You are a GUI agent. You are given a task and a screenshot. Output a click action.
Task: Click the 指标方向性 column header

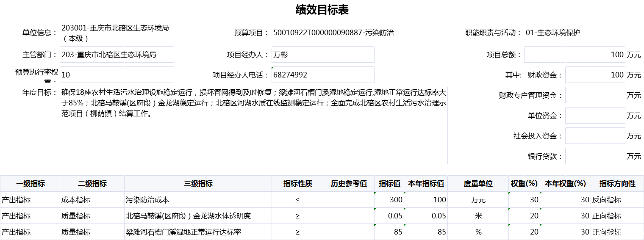click(617, 184)
